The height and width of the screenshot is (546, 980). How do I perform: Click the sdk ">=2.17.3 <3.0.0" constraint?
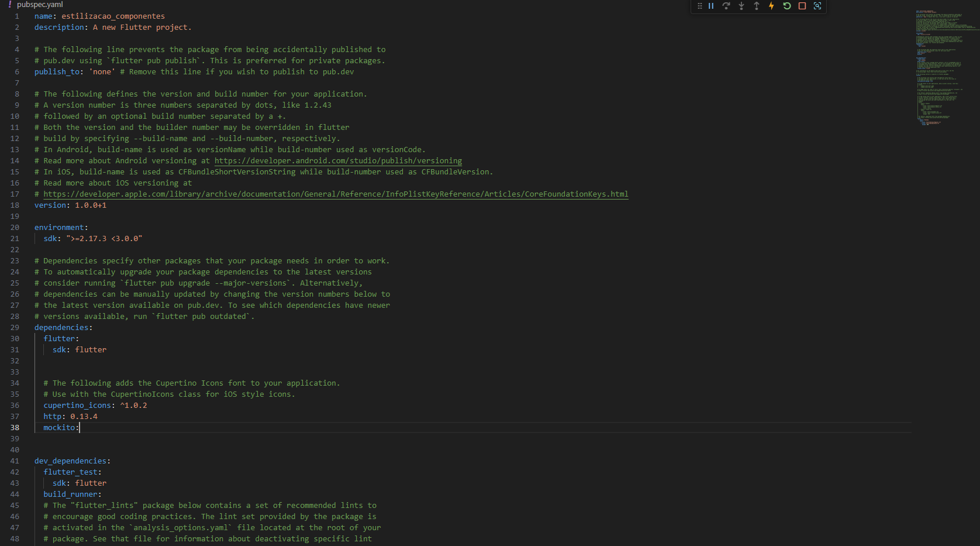coord(104,239)
